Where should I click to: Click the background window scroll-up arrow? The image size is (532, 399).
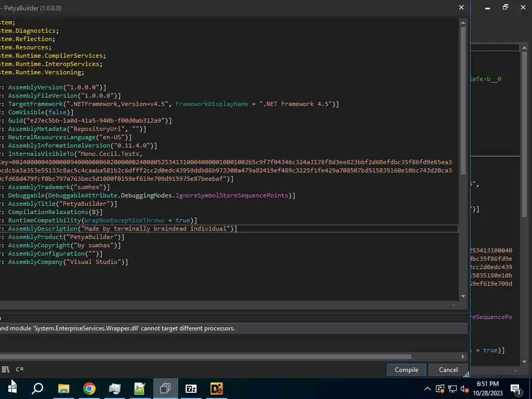(x=525, y=48)
